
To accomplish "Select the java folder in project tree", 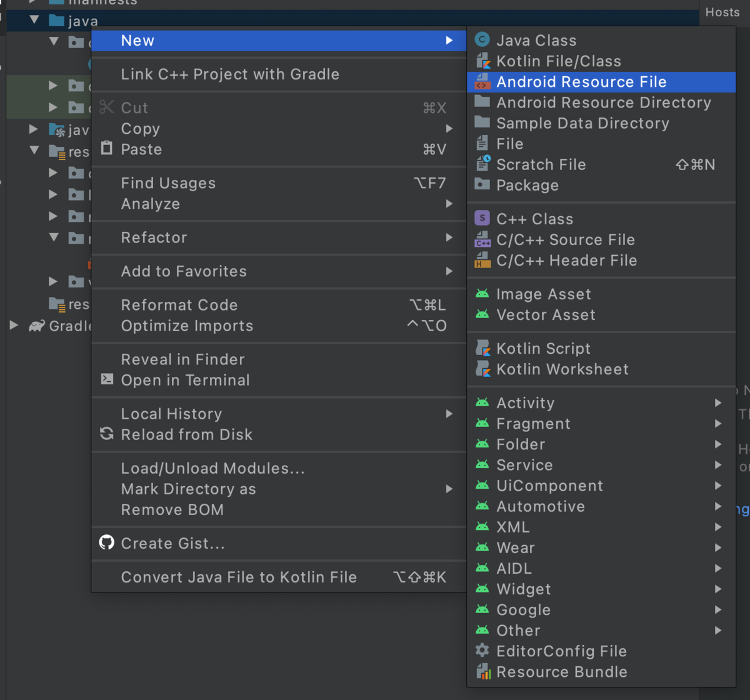I will (x=74, y=21).
